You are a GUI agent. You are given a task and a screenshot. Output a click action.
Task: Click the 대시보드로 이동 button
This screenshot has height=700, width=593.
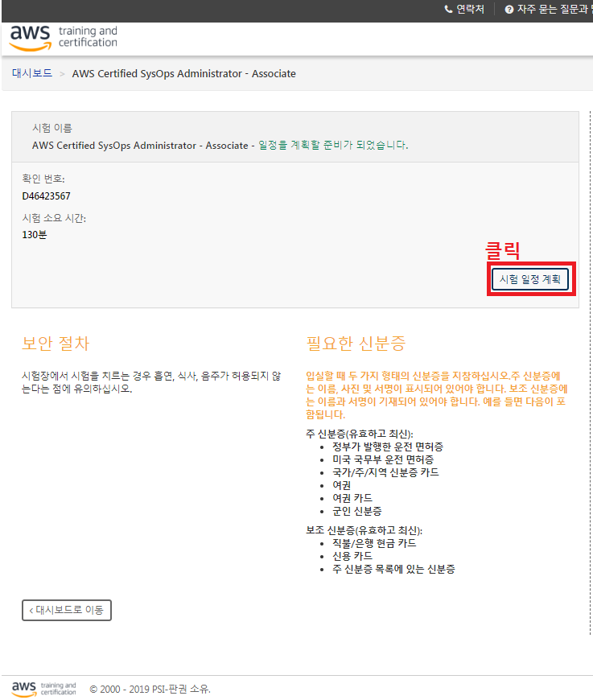tap(67, 610)
